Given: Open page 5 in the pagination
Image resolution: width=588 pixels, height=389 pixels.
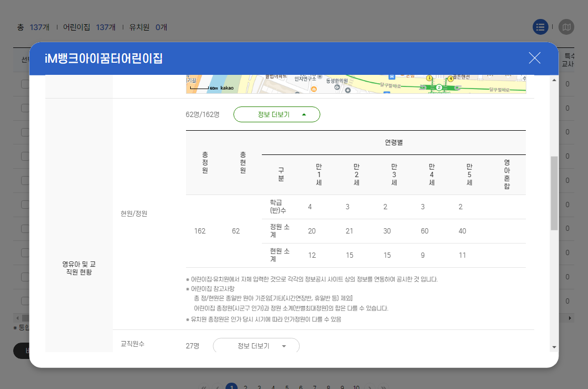Looking at the screenshot, I should 286,386.
